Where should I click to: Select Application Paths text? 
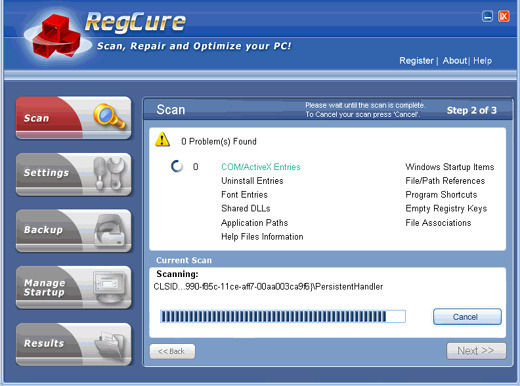point(254,223)
